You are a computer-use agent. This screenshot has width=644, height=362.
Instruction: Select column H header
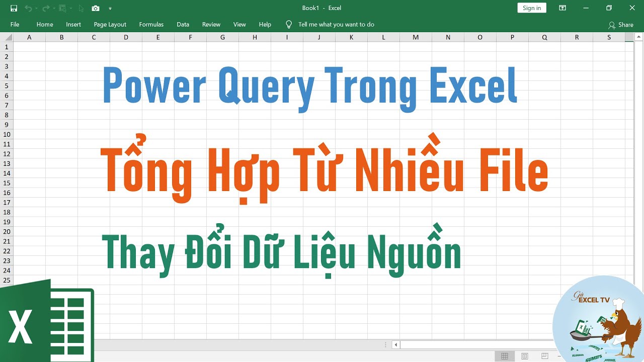(x=255, y=37)
